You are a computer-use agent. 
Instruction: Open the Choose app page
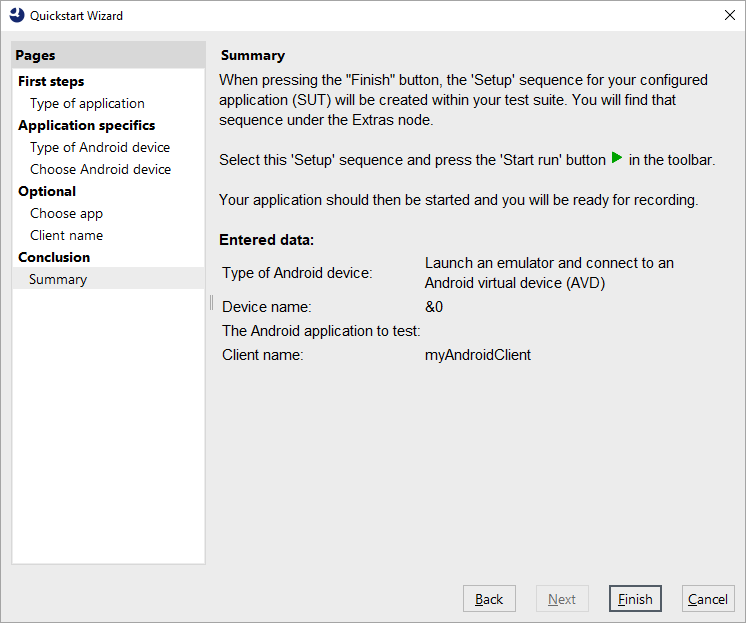66,213
